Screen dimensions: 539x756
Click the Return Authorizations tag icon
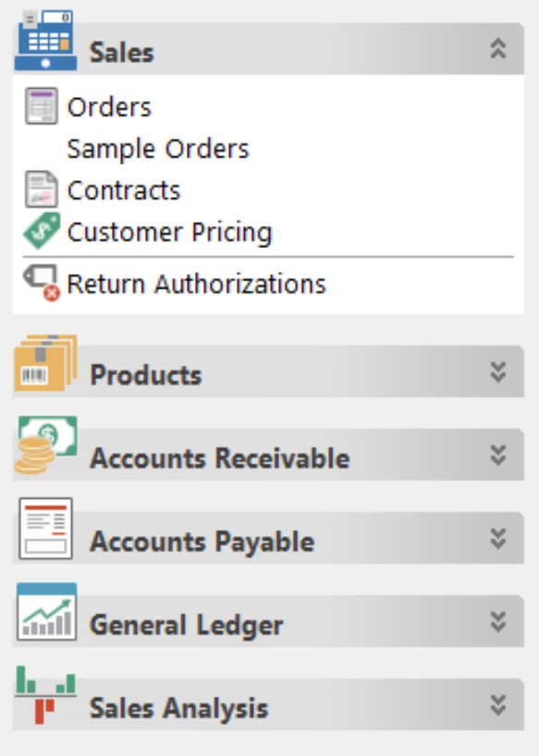(42, 282)
